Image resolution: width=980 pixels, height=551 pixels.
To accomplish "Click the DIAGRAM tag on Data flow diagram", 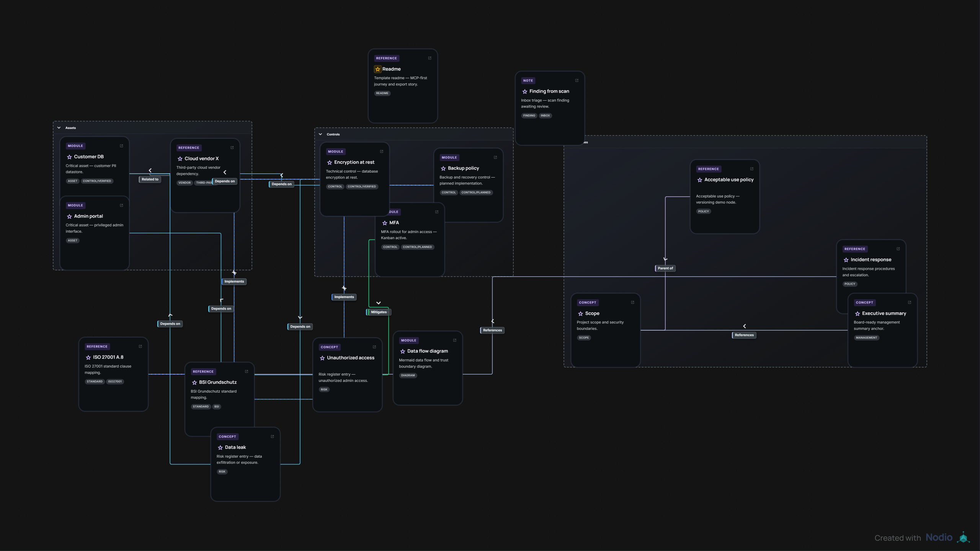I will pyautogui.click(x=408, y=375).
